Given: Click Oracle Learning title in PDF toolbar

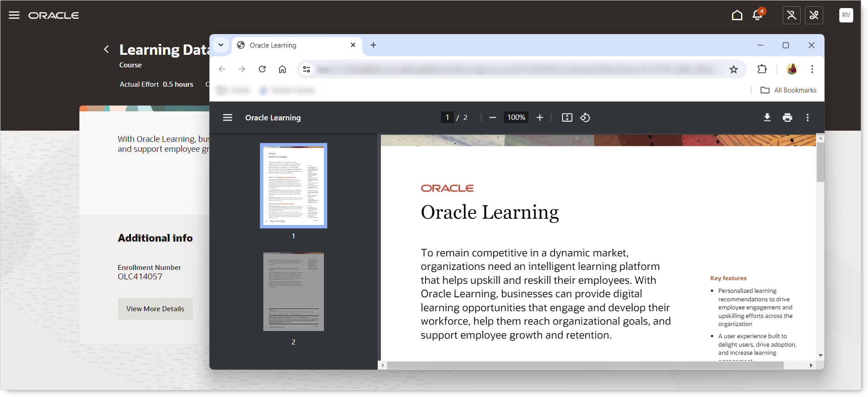Looking at the screenshot, I should pos(273,118).
